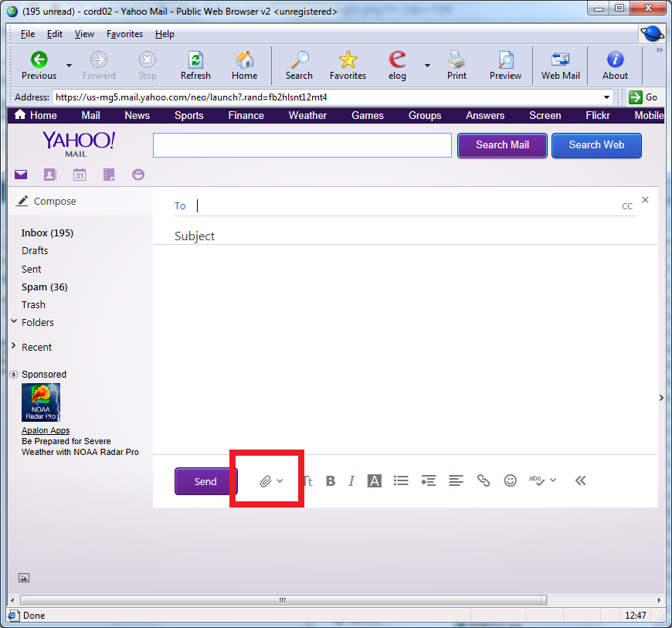Go to Yahoo News tab

[137, 115]
